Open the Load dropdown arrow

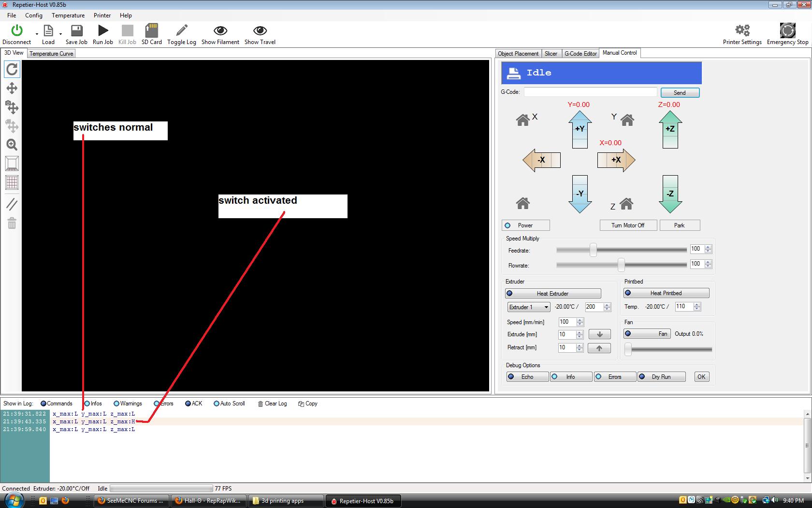coord(60,34)
